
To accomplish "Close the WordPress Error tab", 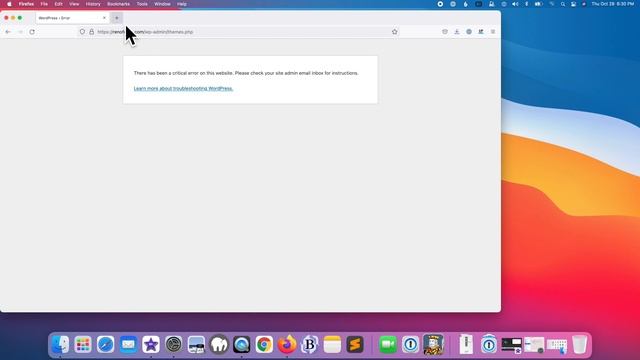I will coord(104,18).
